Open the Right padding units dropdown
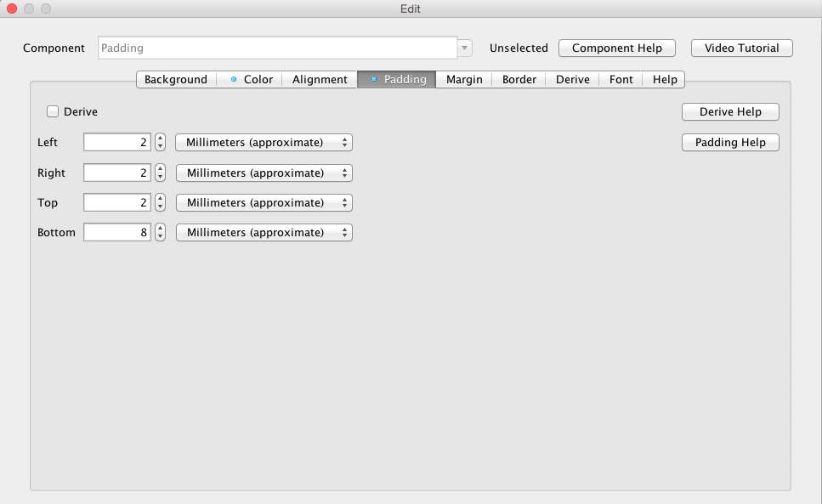Image resolution: width=822 pixels, height=504 pixels. [x=262, y=173]
